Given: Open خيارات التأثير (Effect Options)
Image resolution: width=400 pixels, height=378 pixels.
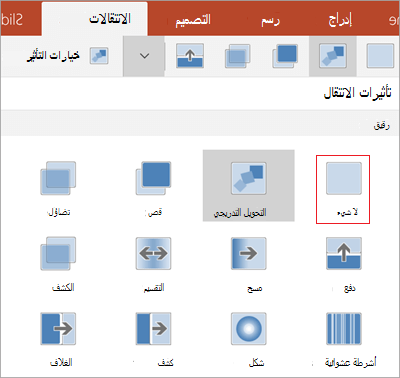Looking at the screenshot, I should point(67,55).
